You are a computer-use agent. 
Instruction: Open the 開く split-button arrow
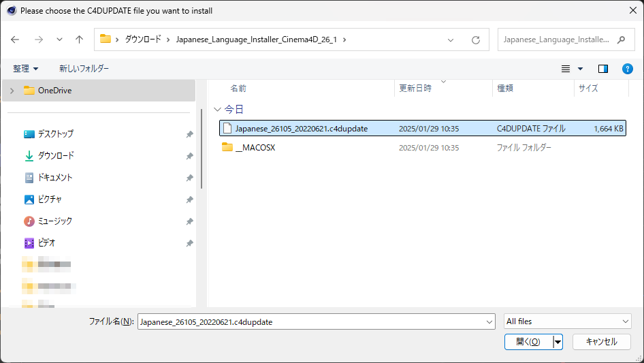pos(558,342)
